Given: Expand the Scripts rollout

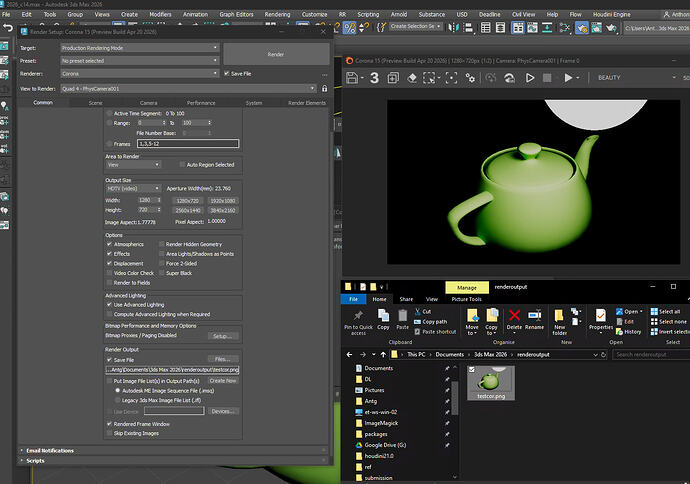Looking at the screenshot, I should tap(35, 461).
